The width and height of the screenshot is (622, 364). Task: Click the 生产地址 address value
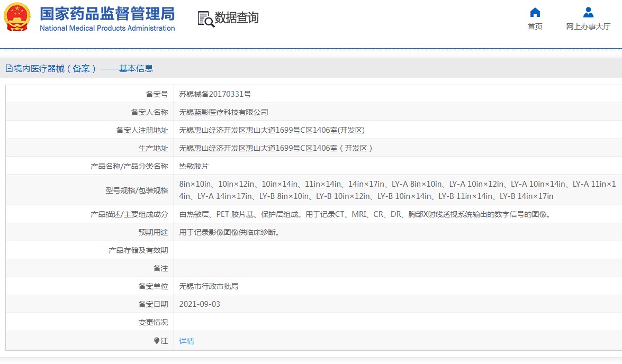pyautogui.click(x=276, y=148)
